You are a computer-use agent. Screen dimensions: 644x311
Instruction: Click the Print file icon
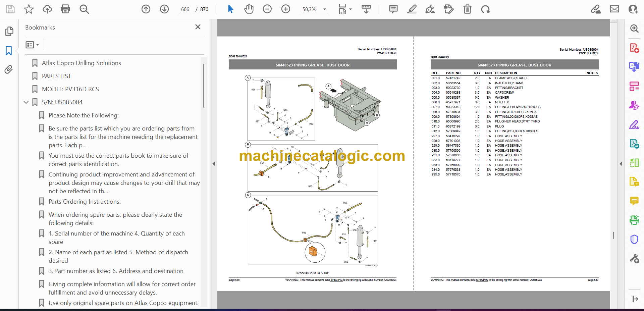coord(65,9)
